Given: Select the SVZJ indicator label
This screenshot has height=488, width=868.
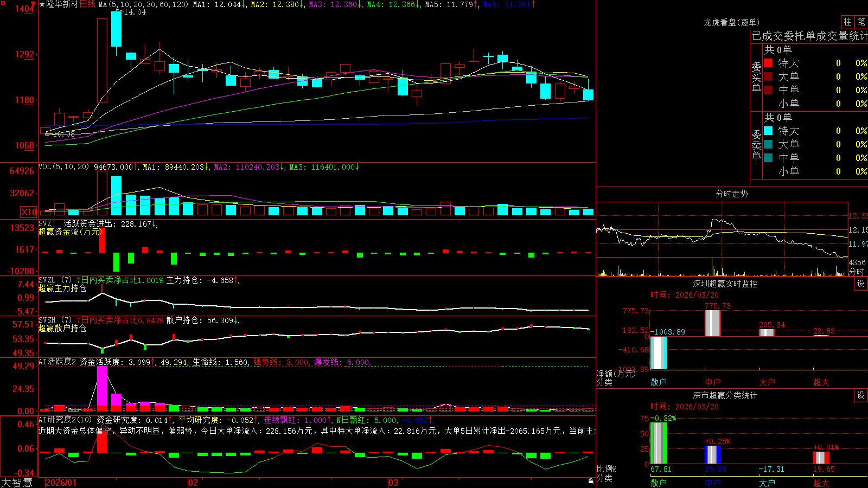Looking at the screenshot, I should pos(47,223).
